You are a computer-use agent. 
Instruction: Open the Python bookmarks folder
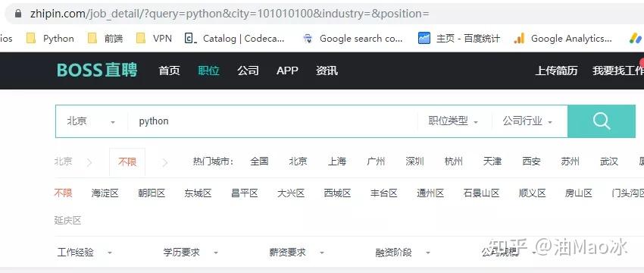coord(50,39)
